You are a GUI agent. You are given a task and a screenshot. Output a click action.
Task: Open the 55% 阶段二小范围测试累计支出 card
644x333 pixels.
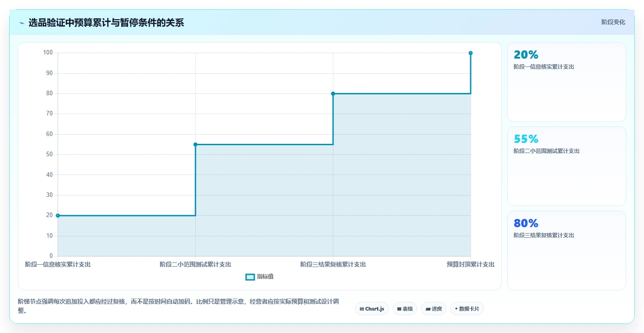point(566,166)
